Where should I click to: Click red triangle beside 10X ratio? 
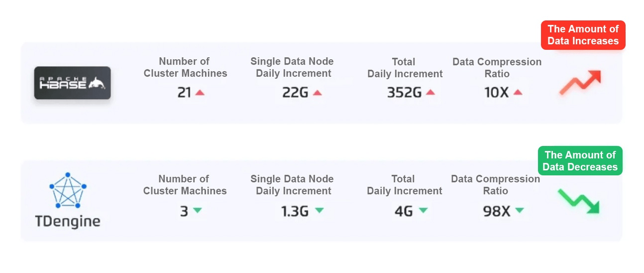click(518, 93)
